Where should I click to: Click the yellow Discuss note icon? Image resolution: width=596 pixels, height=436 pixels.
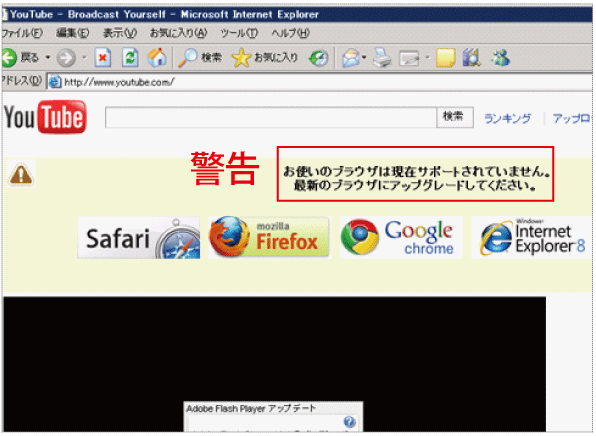(x=445, y=58)
